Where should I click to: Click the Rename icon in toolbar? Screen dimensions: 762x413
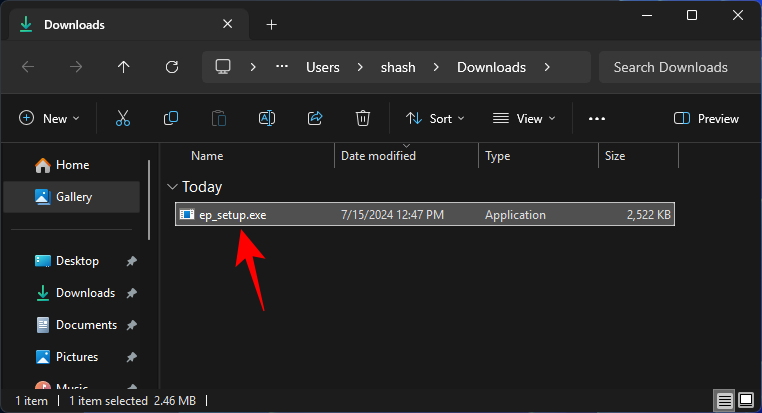[267, 118]
